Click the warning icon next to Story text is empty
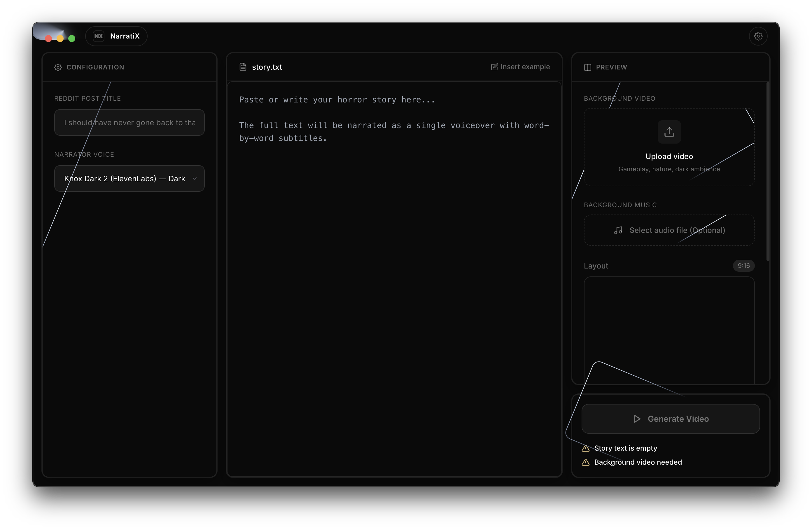This screenshot has width=812, height=530. pos(585,448)
